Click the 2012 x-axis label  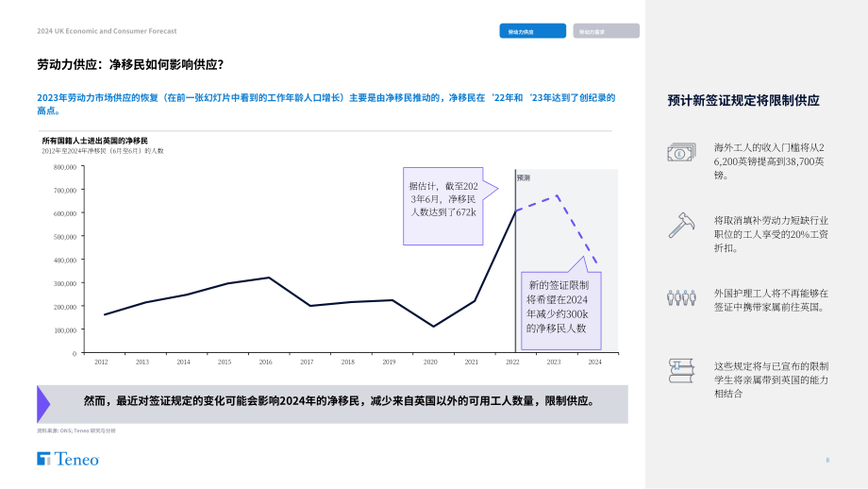(x=101, y=363)
